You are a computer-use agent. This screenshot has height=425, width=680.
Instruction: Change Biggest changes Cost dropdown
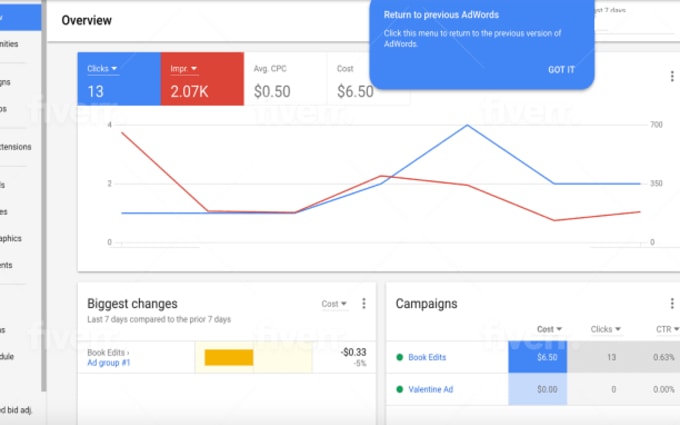tap(334, 304)
